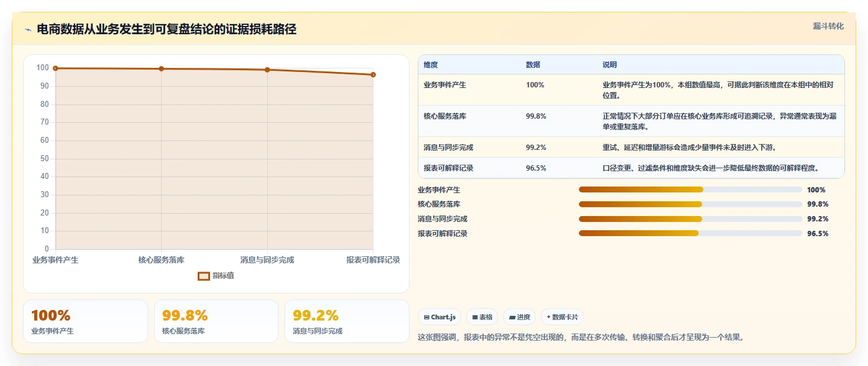Select the Chart.js chip
This screenshot has height=366, width=868.
[x=440, y=317]
